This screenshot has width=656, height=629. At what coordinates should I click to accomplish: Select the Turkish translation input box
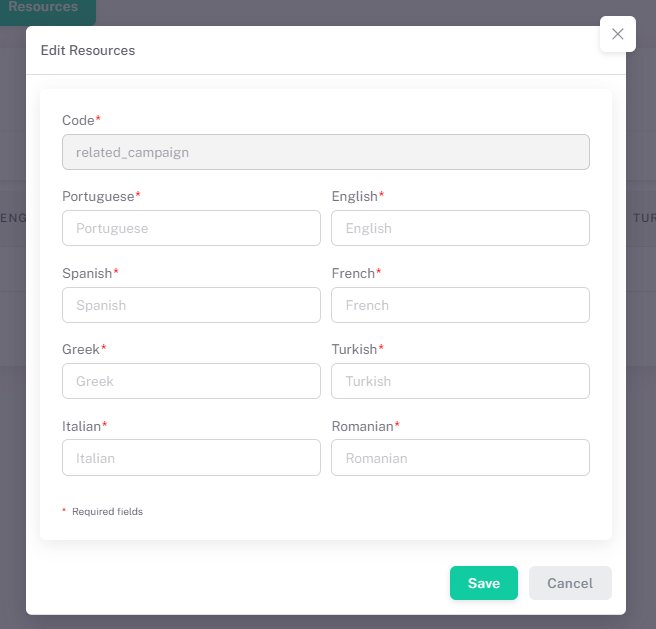[460, 381]
